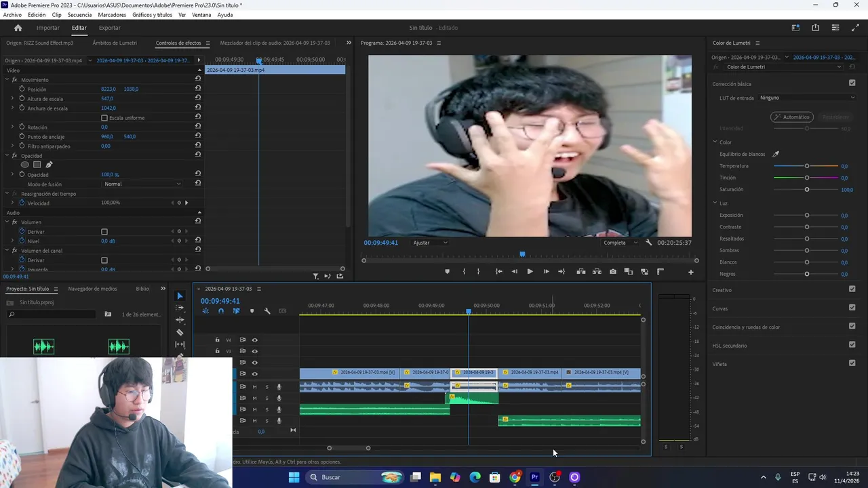Open Ajustar zoom level dropdown
The width and height of the screenshot is (868, 488).
(430, 243)
